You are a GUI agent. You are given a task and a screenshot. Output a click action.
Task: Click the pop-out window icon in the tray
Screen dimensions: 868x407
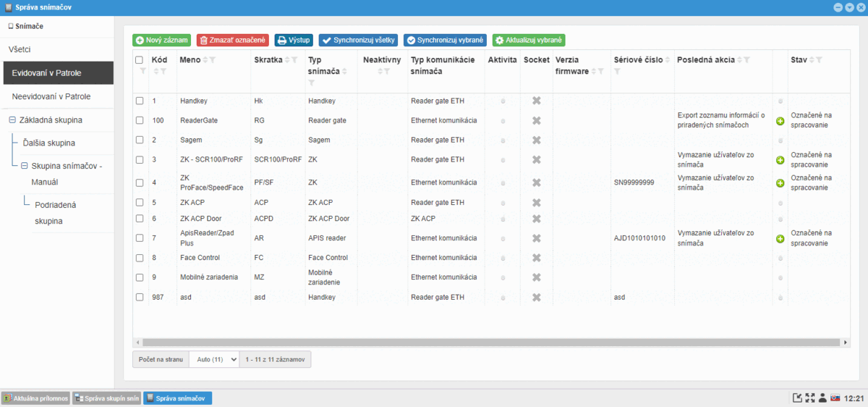pyautogui.click(x=798, y=398)
